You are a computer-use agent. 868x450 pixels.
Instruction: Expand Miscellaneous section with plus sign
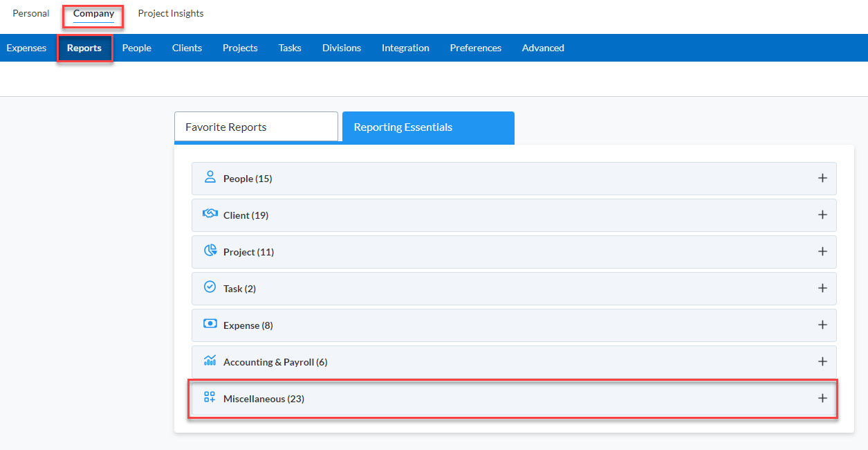pos(822,398)
